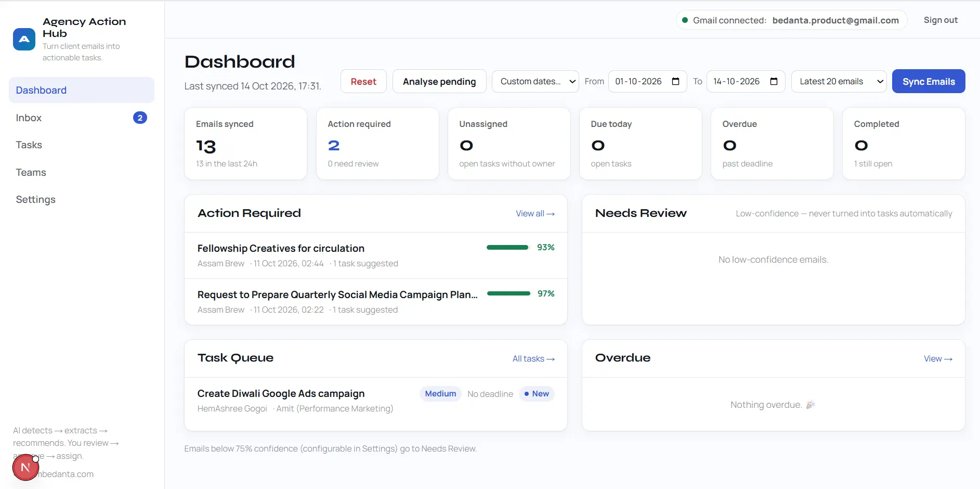
Task: Open Create Diwali Google Ads campaign task
Action: pos(376,401)
